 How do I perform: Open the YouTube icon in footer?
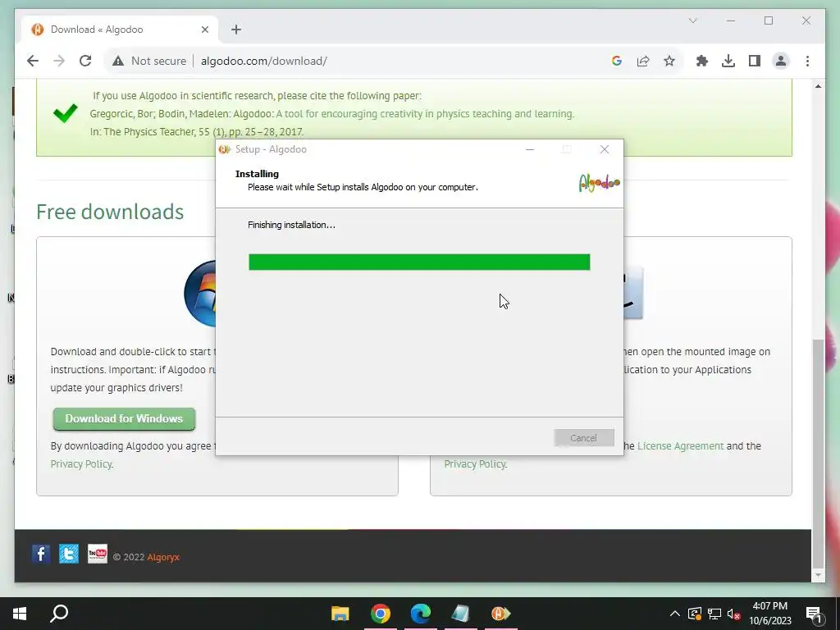[x=98, y=554]
